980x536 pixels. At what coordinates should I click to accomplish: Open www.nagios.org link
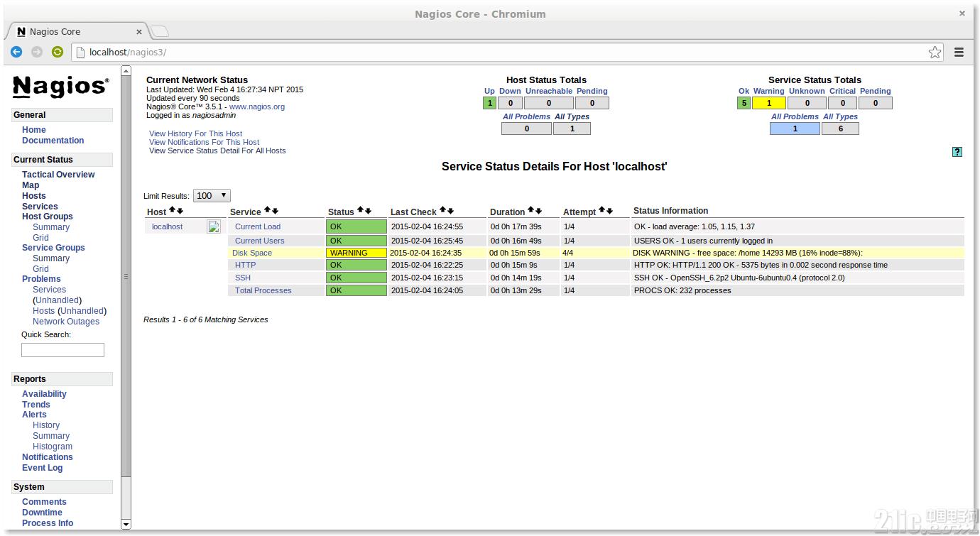(x=256, y=106)
